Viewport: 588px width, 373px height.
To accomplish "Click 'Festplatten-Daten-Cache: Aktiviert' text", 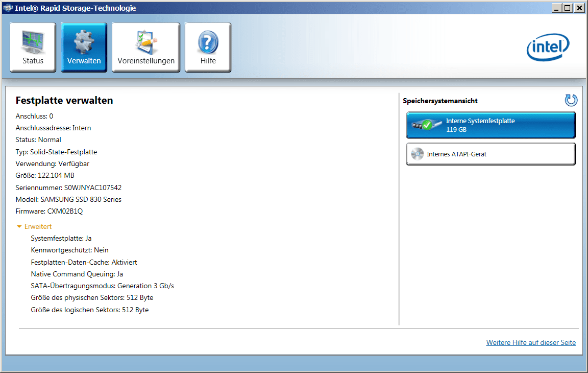I will [84, 262].
